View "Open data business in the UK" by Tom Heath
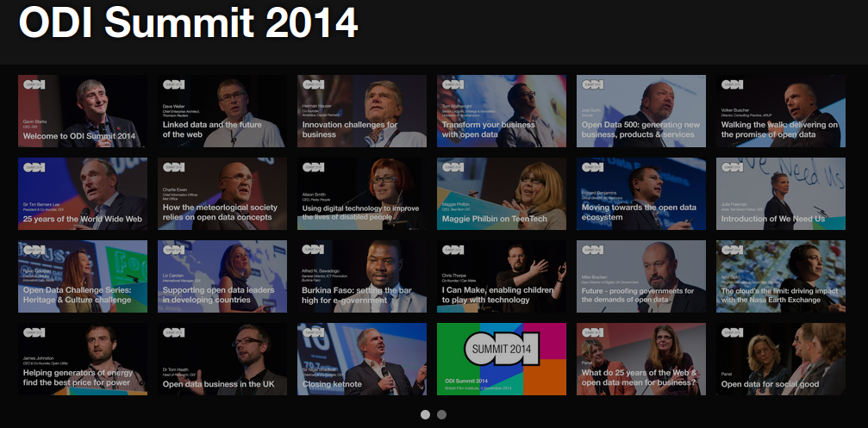Image resolution: width=868 pixels, height=428 pixels. click(222, 359)
